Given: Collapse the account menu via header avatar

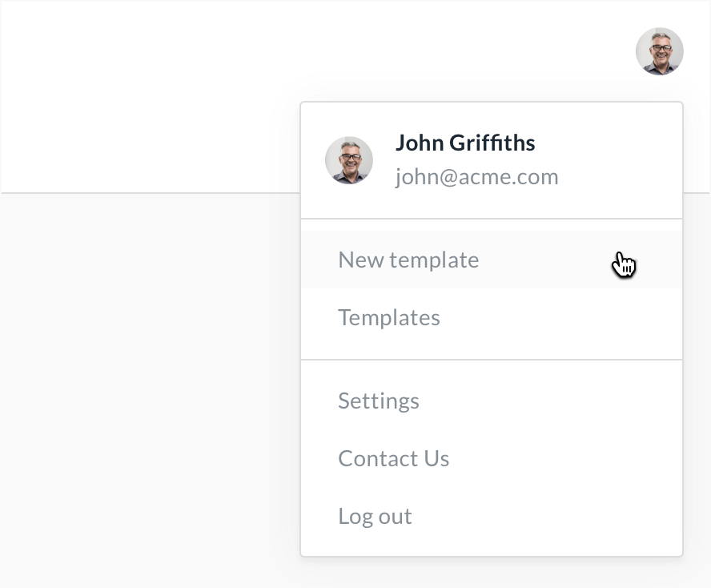Looking at the screenshot, I should [x=659, y=51].
